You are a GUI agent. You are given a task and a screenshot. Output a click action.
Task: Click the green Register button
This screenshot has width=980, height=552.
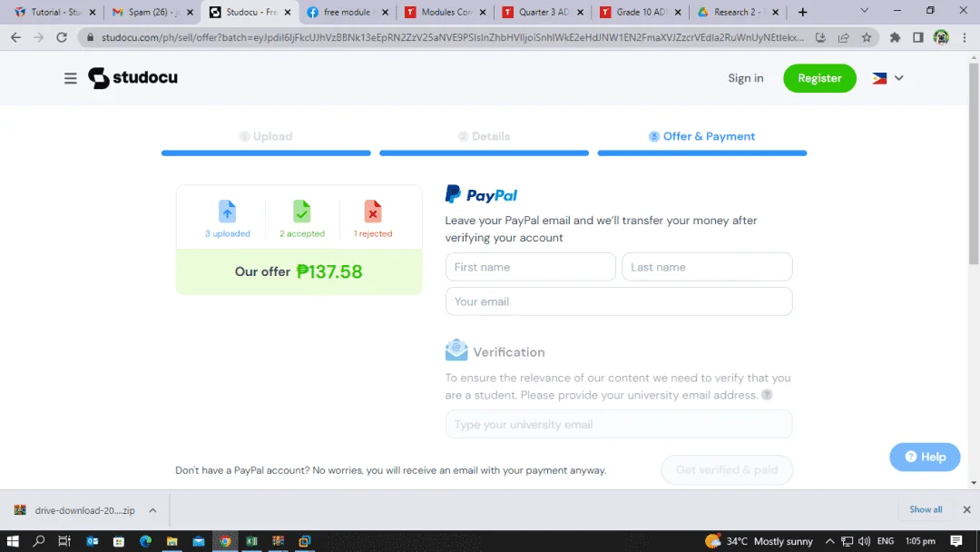coord(819,78)
